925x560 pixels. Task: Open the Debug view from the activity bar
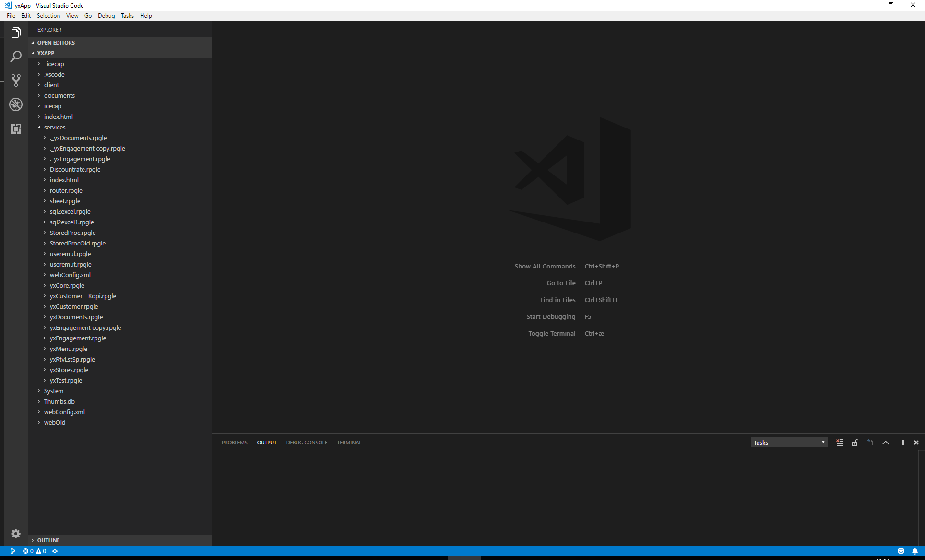pyautogui.click(x=16, y=105)
